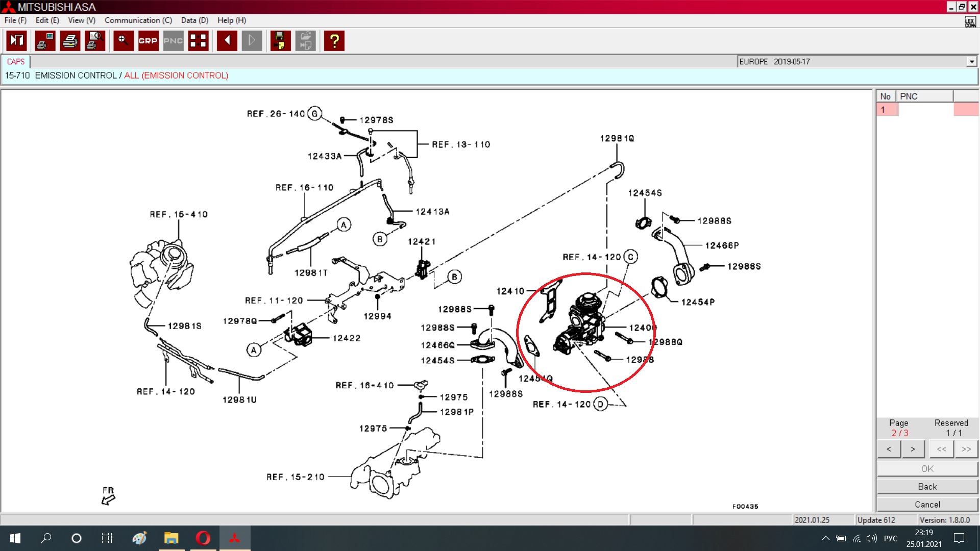Click the yellow question mark help icon
Viewport: 980px width, 551px height.
(x=334, y=41)
